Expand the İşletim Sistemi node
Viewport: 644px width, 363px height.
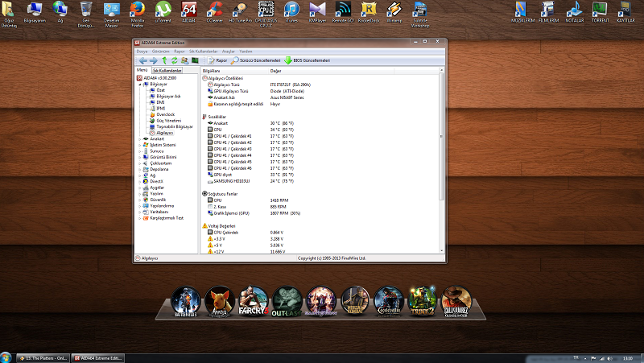(138, 145)
